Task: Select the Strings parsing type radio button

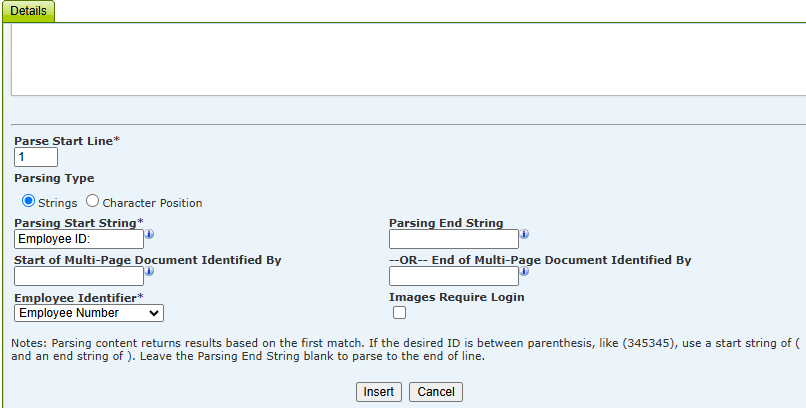Action: [29, 201]
